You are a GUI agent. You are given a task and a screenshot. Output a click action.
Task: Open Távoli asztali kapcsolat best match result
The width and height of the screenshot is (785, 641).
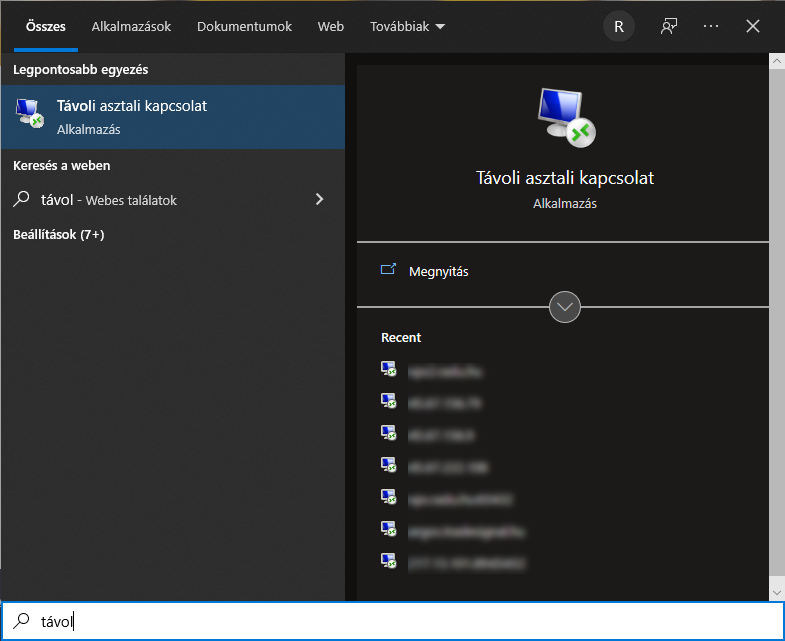173,117
